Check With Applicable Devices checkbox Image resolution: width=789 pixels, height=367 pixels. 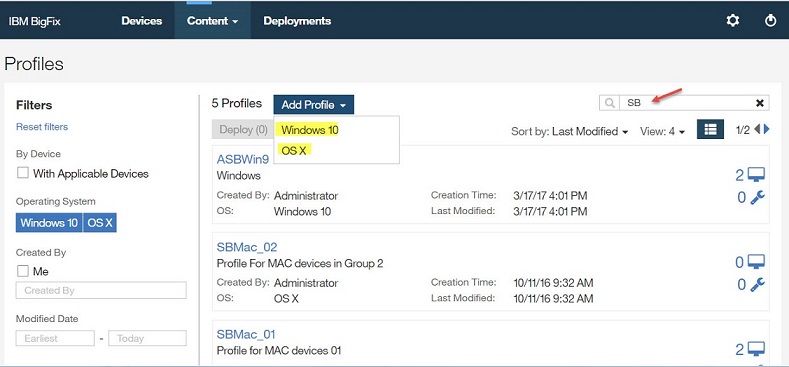pos(23,173)
